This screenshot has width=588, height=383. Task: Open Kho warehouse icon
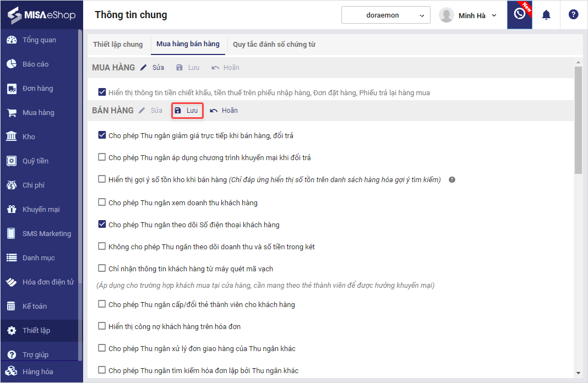click(12, 136)
